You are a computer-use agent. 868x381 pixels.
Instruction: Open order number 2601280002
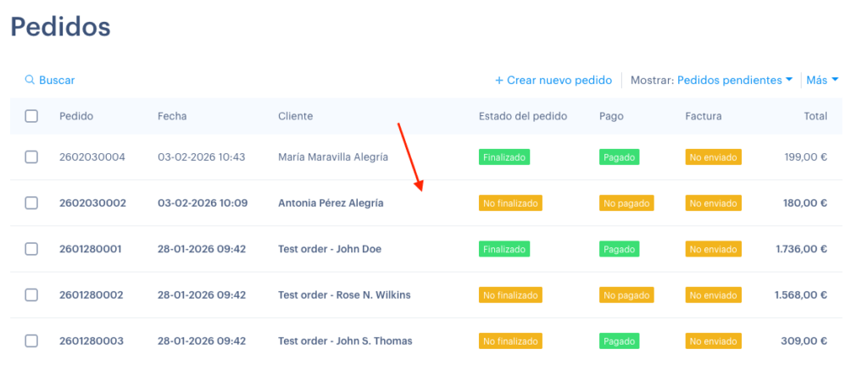92,295
